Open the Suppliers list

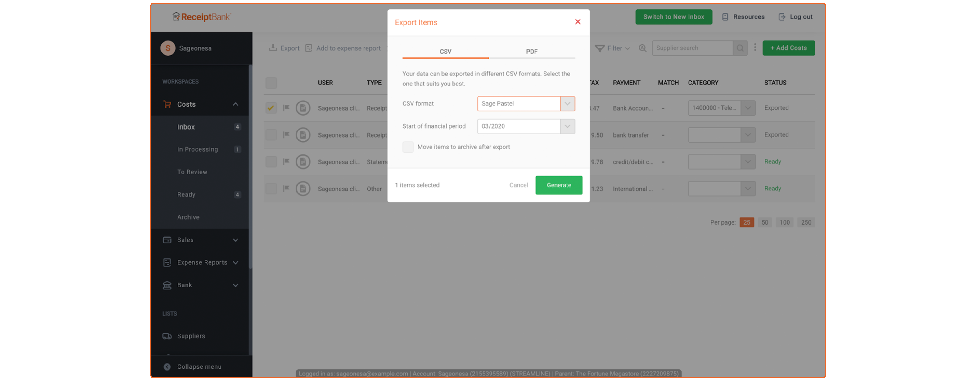(x=191, y=336)
